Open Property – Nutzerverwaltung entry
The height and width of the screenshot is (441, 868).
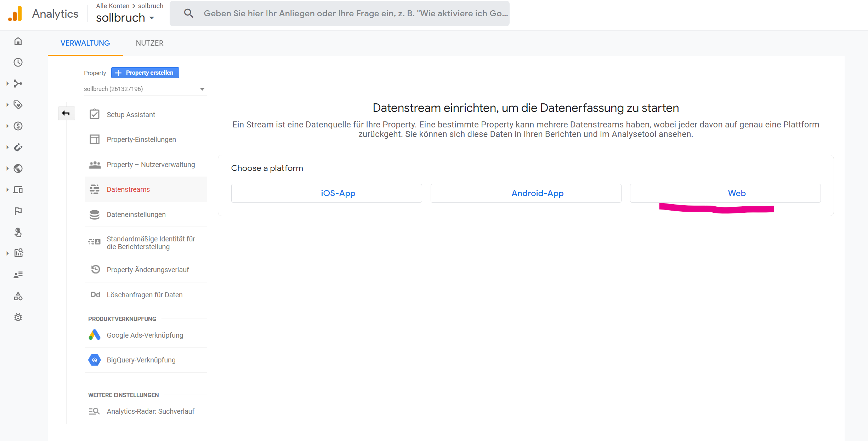pyautogui.click(x=146, y=165)
